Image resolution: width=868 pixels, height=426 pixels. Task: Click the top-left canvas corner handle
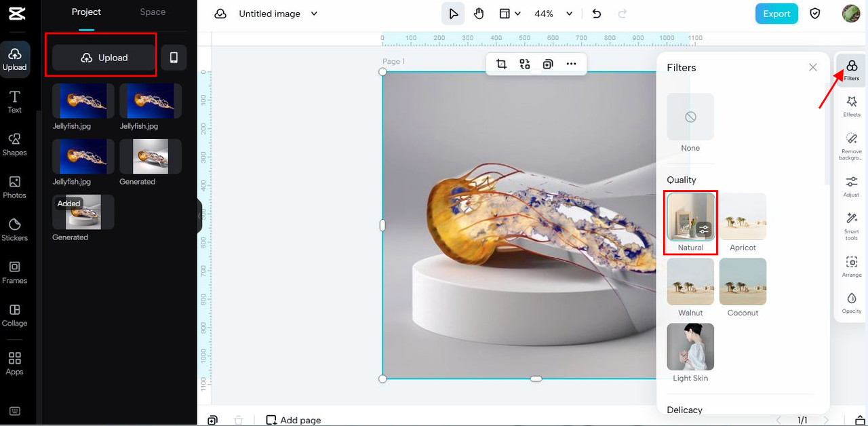coord(382,72)
